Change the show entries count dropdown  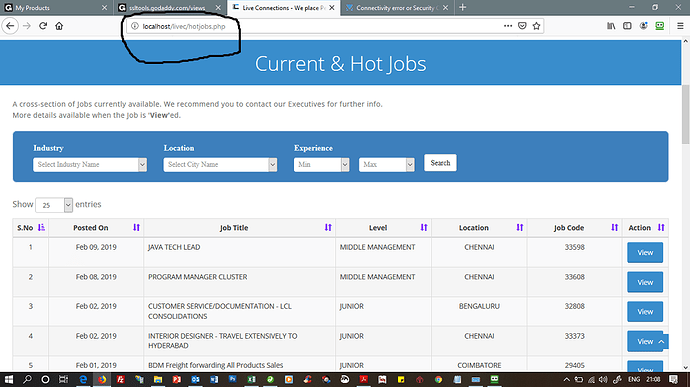click(x=54, y=205)
